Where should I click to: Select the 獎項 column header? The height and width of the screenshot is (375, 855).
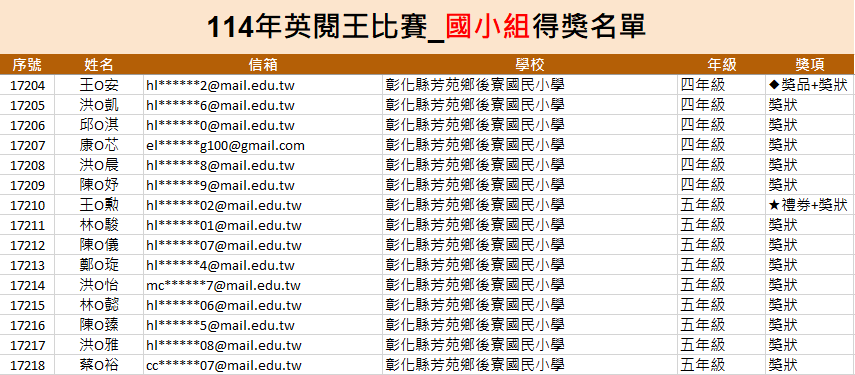pos(809,65)
